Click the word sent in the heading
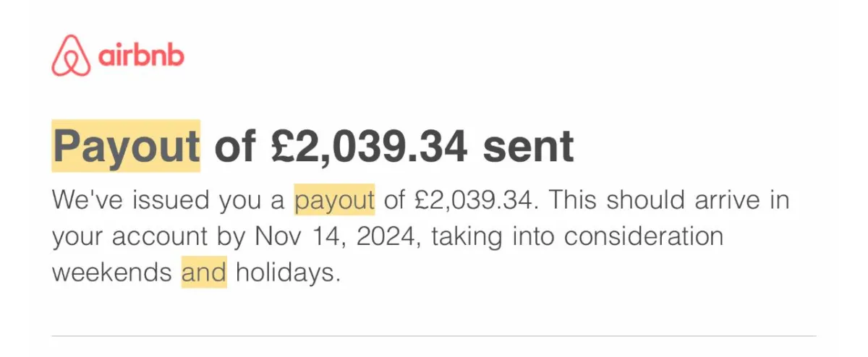 pyautogui.click(x=528, y=147)
